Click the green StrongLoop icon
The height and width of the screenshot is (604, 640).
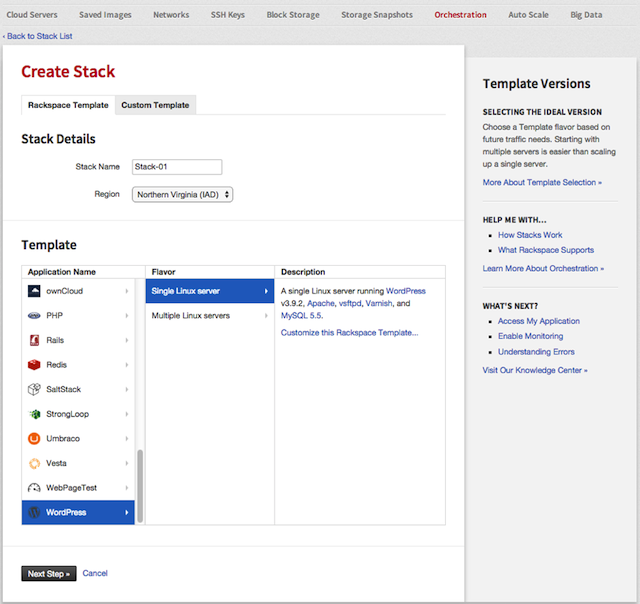point(34,414)
